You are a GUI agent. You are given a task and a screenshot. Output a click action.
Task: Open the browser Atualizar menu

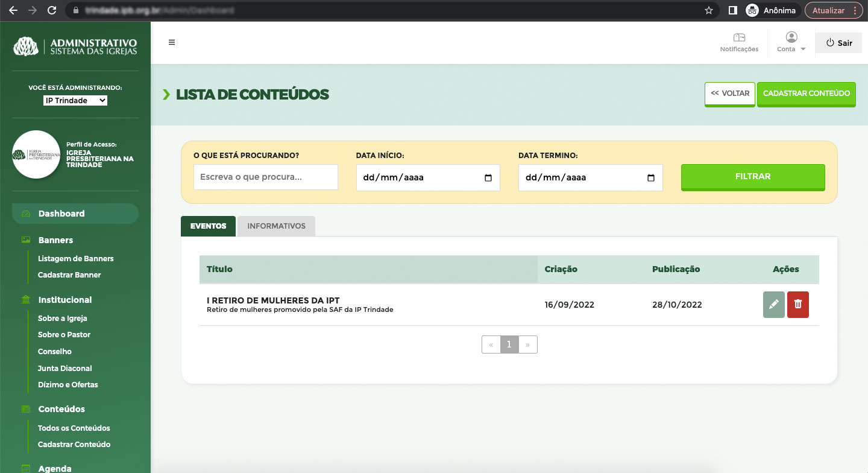click(x=834, y=10)
